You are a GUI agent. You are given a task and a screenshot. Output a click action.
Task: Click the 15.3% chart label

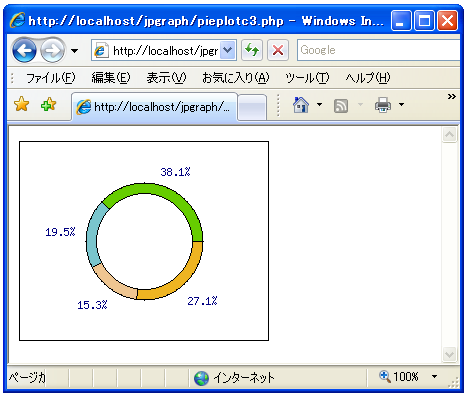click(92, 305)
